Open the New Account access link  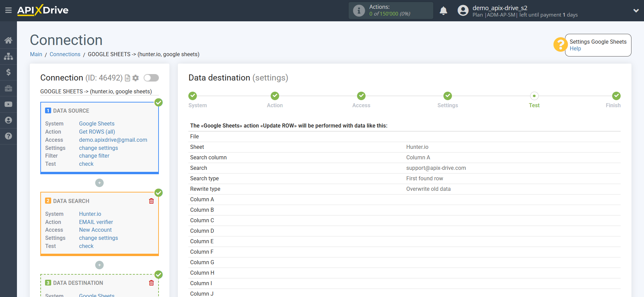point(96,230)
